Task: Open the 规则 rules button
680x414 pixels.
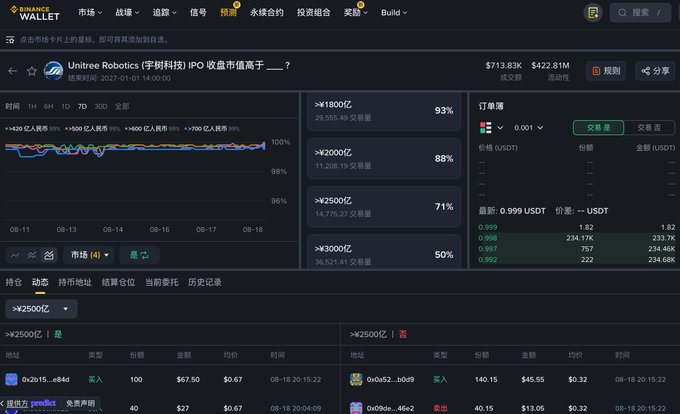Action: [606, 71]
